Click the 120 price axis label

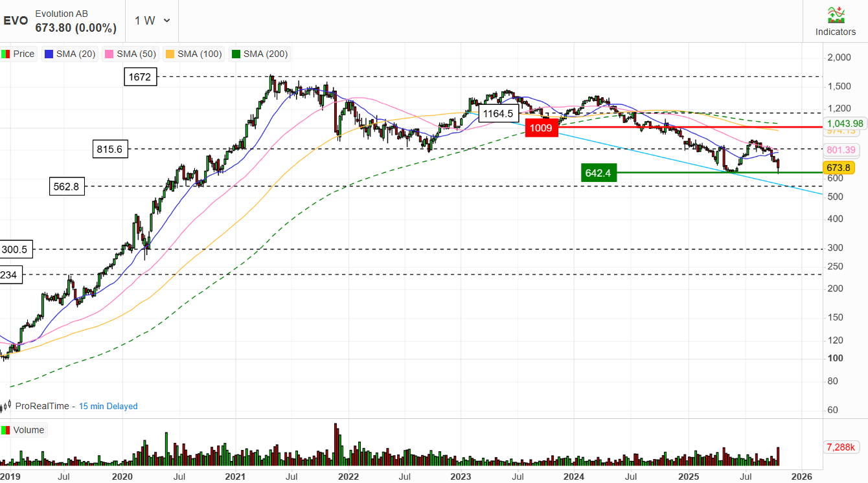click(x=835, y=340)
